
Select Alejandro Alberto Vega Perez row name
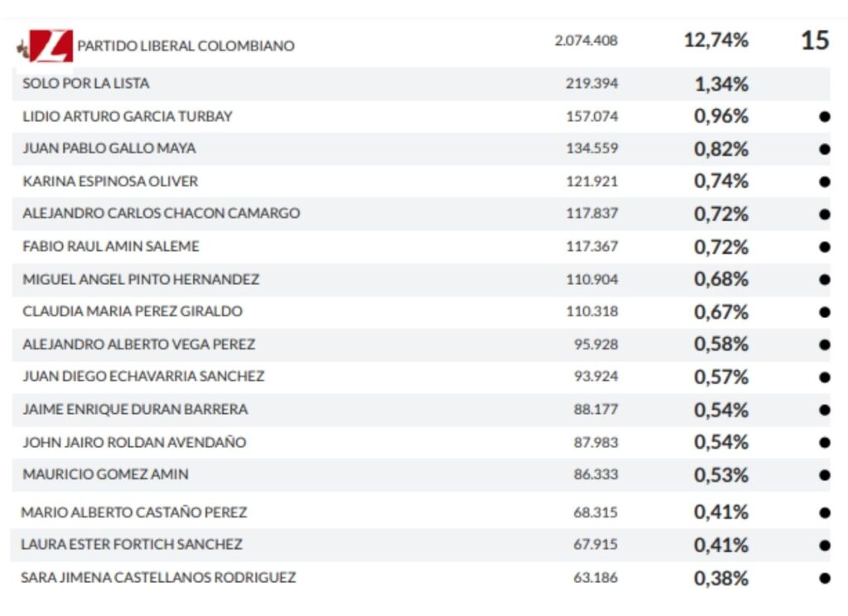[x=139, y=344]
